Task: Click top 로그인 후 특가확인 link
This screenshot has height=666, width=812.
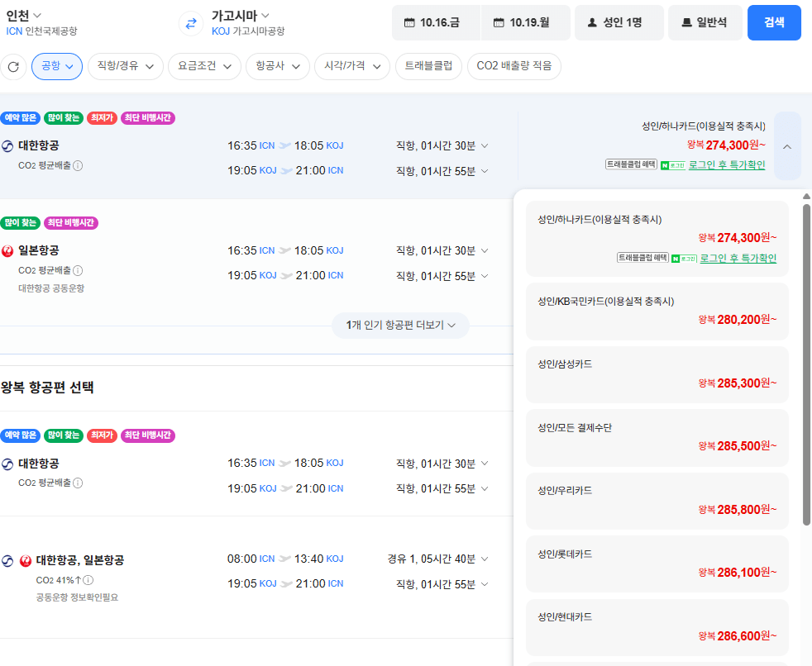Action: pos(727,165)
